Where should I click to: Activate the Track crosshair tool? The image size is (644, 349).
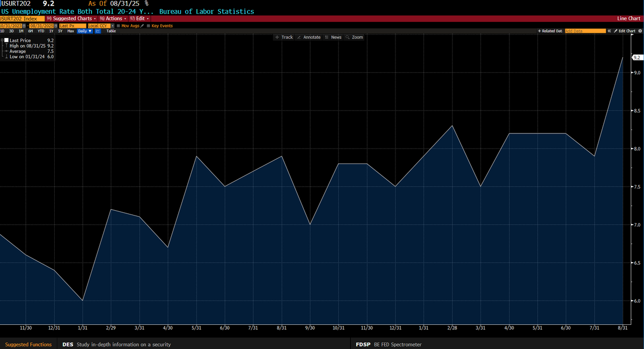tap(284, 37)
